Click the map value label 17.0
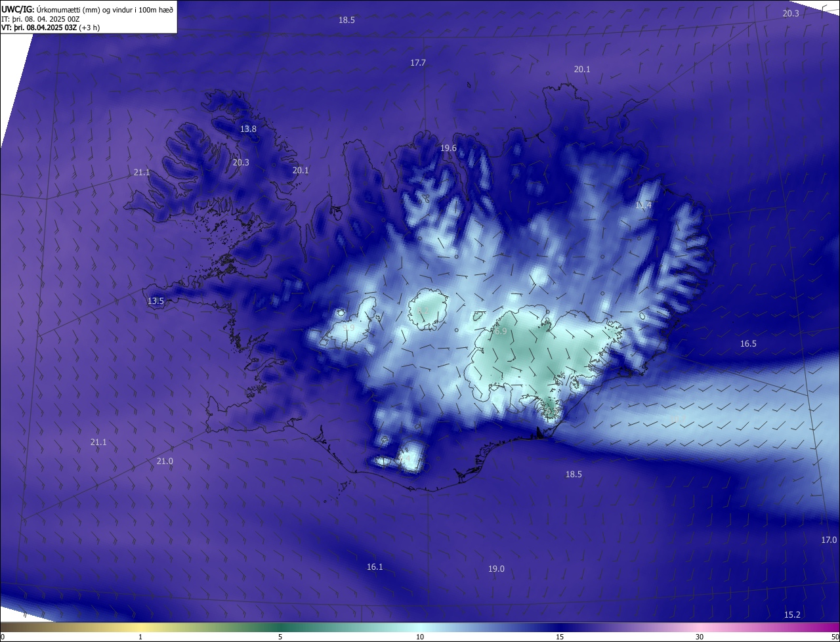This screenshot has height=642, width=840. pos(829,540)
